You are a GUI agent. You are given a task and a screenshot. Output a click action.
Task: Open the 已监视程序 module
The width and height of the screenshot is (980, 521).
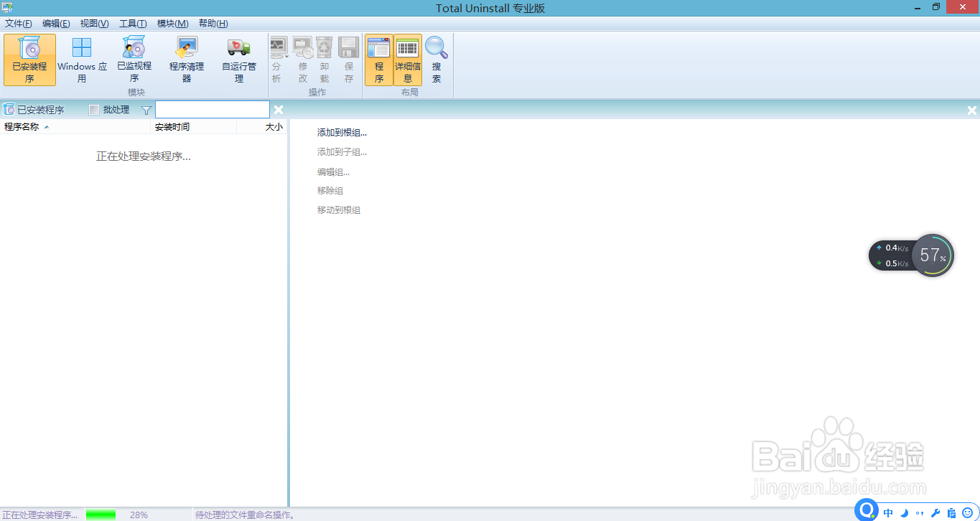(x=134, y=60)
